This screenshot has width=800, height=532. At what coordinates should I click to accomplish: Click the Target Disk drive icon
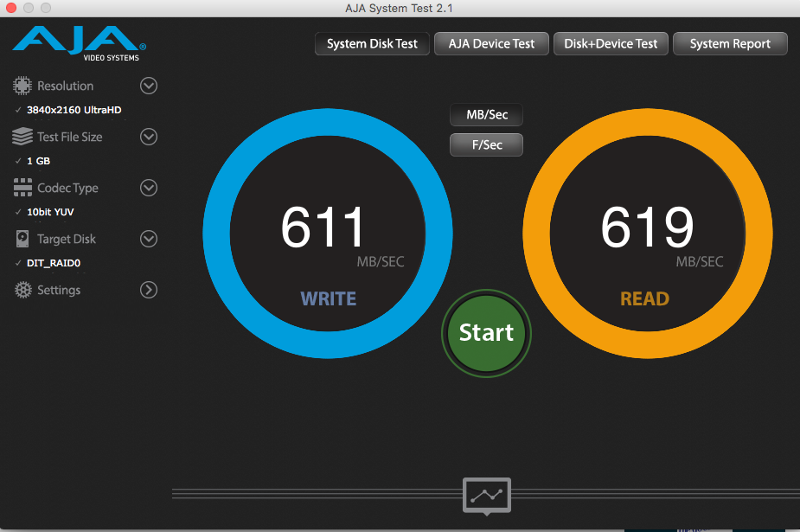(21, 239)
